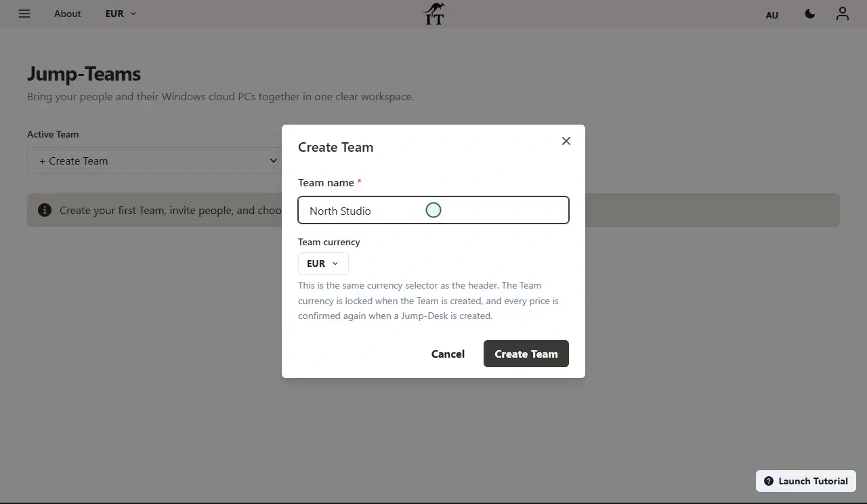Toggle dark mode moon icon
867x504 pixels.
pyautogui.click(x=810, y=14)
